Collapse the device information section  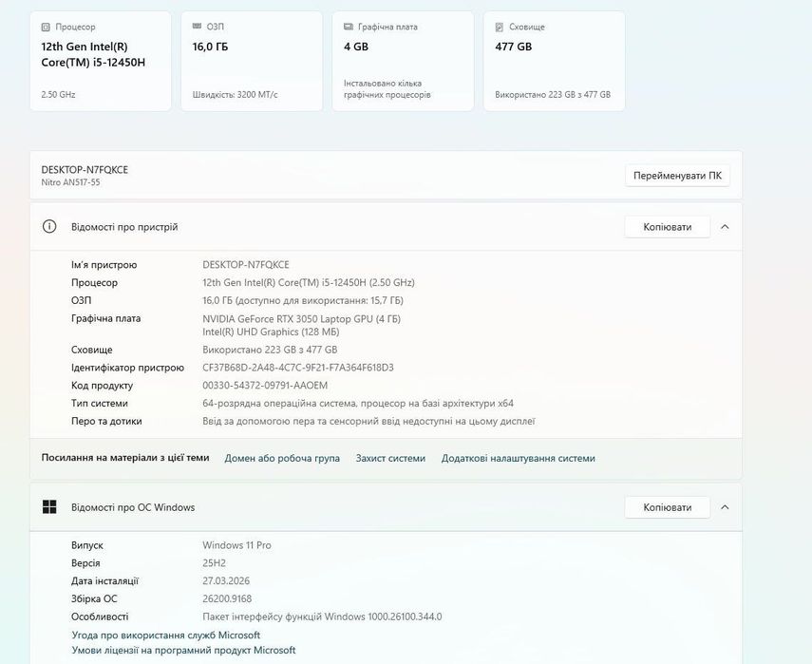click(725, 227)
